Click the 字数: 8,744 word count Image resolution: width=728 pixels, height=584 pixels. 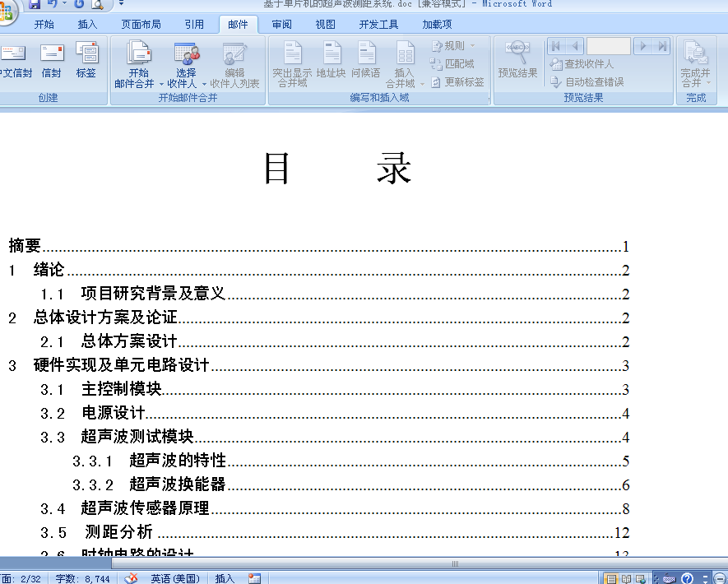82,578
